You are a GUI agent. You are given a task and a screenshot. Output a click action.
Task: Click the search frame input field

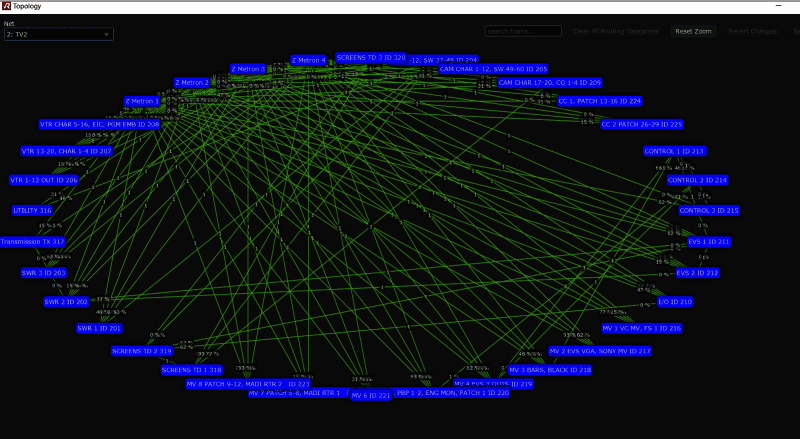point(523,31)
